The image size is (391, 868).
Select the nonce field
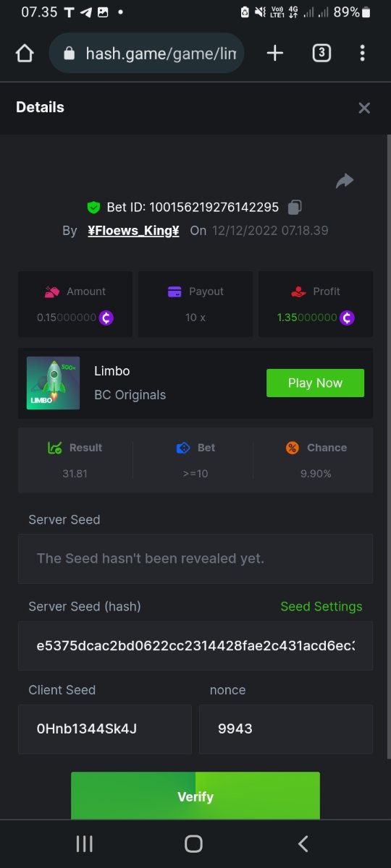[x=286, y=729]
